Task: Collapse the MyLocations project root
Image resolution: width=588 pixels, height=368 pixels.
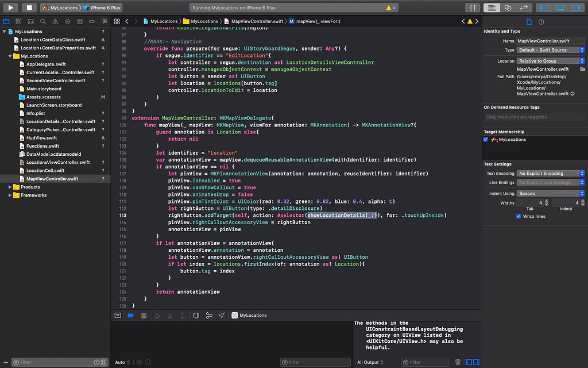Action: (x=4, y=32)
